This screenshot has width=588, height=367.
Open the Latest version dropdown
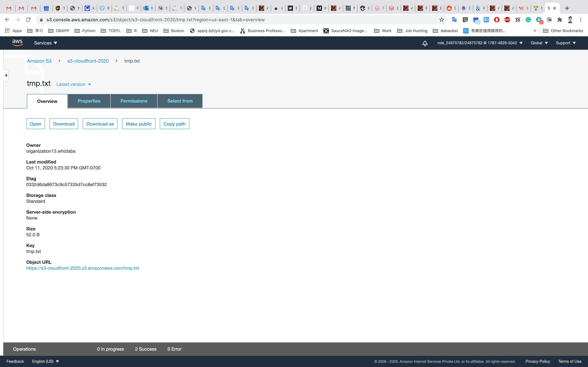(x=74, y=84)
